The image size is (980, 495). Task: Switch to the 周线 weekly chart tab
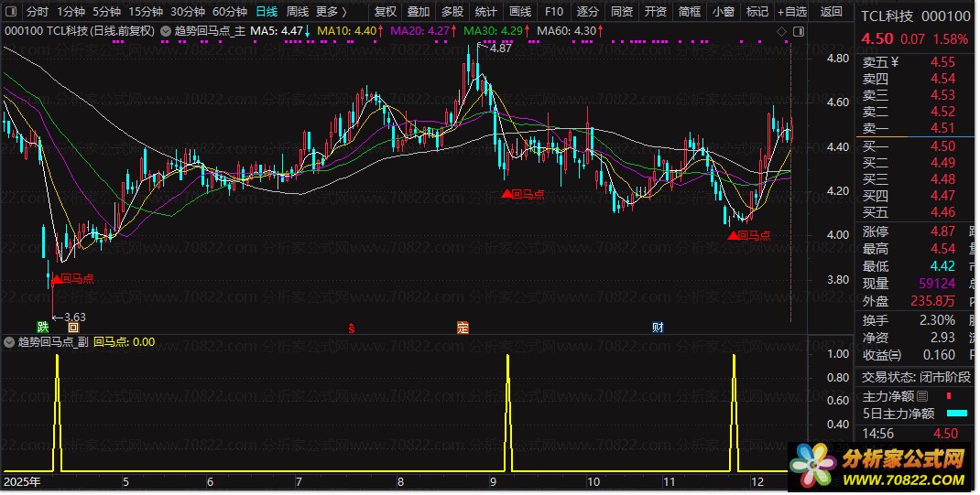(x=297, y=12)
